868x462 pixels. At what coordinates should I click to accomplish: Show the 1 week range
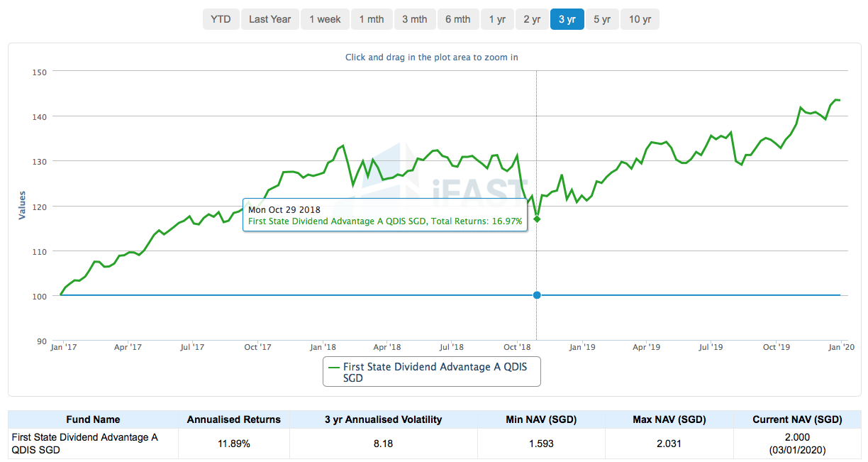(x=325, y=19)
